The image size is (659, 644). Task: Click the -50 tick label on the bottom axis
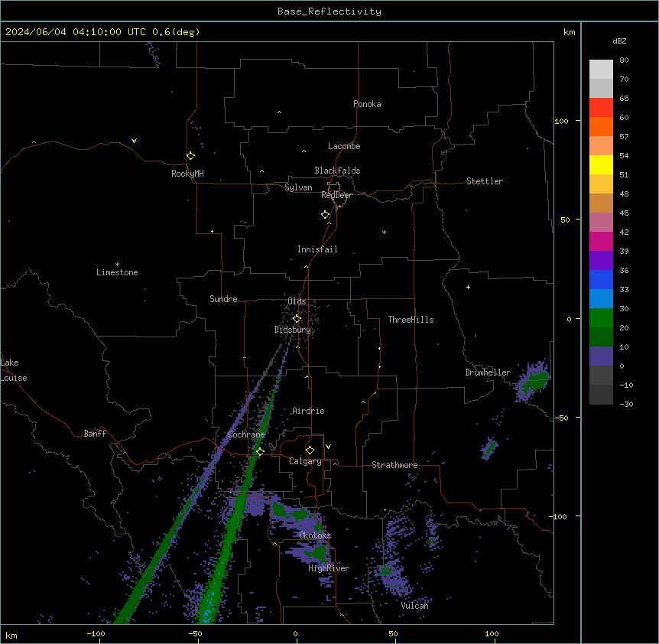(x=195, y=633)
